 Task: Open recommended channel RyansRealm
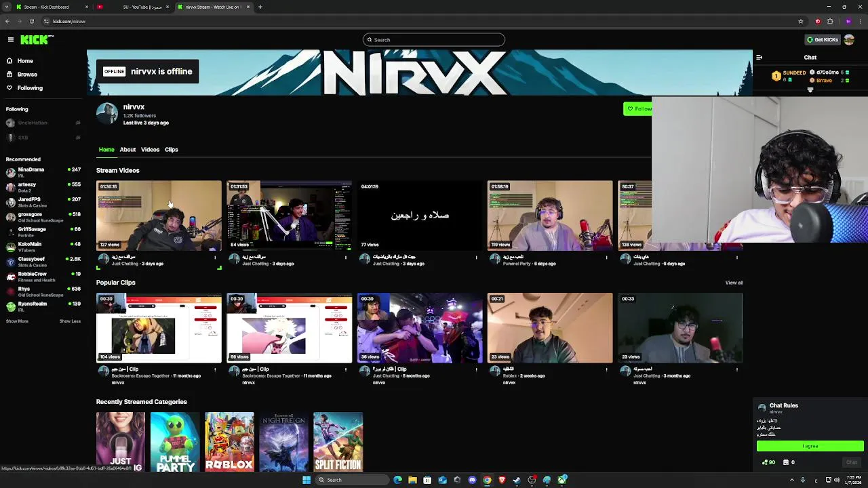(x=43, y=306)
